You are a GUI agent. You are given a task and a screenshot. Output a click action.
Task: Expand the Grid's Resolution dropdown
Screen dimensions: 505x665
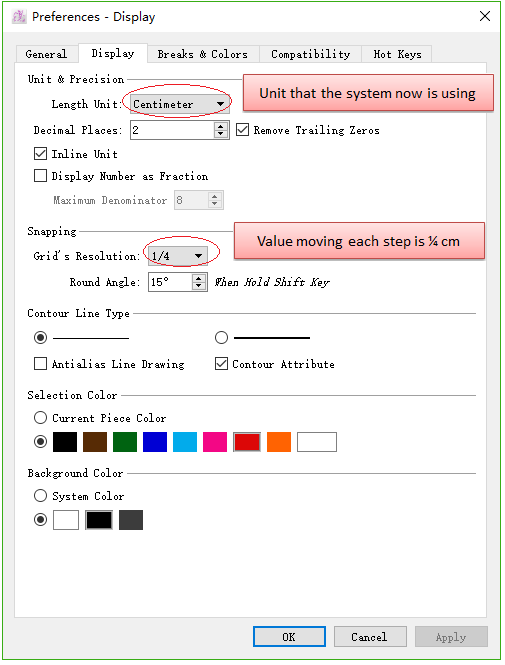[178, 256]
